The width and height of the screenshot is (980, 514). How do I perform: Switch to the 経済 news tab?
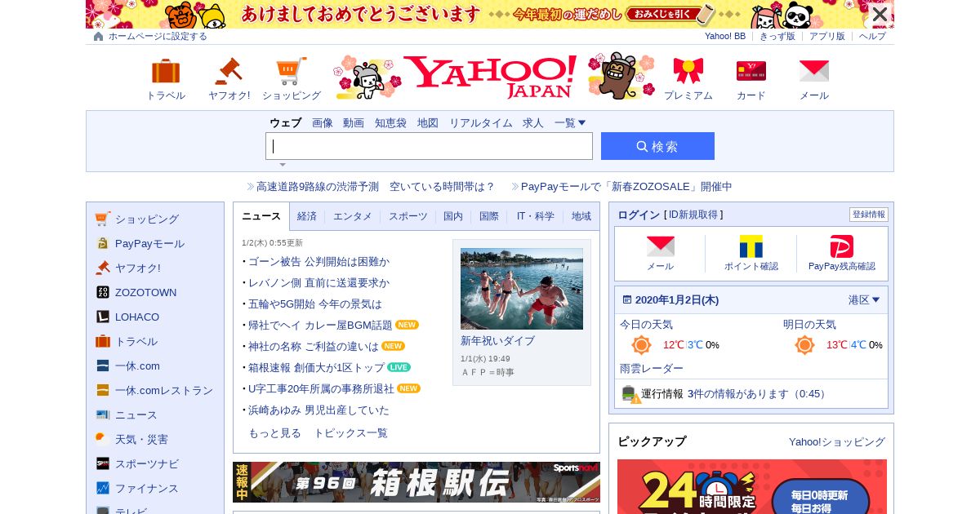[x=307, y=216]
